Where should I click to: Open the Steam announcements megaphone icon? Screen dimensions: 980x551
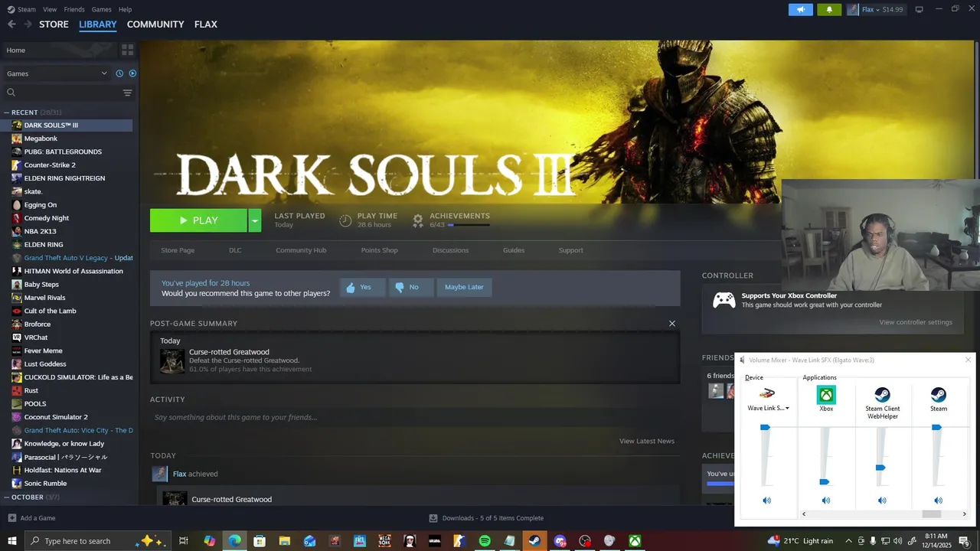800,9
